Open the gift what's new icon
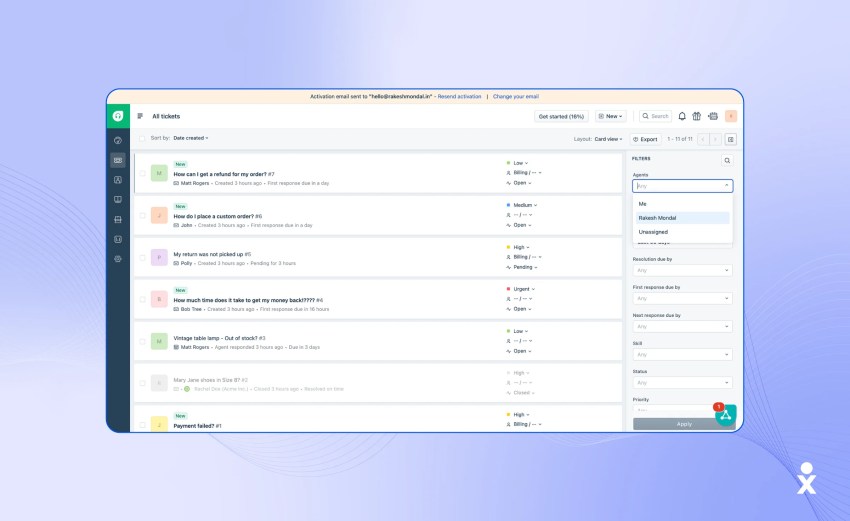 click(697, 116)
